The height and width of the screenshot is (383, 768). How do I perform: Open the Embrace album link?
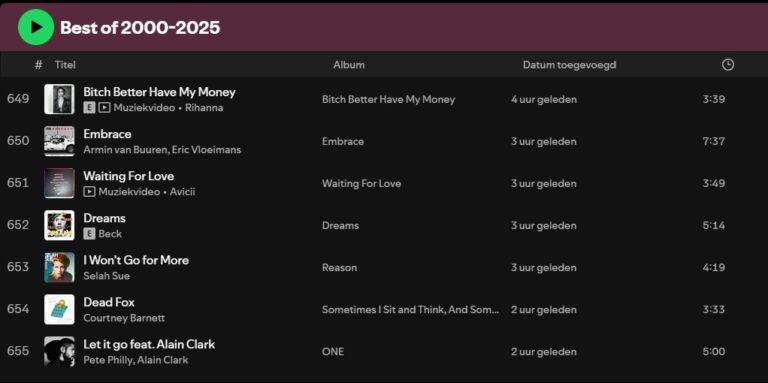(342, 142)
